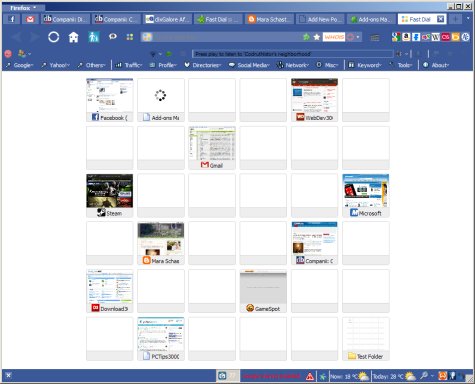Click the reload page icon
475x384 pixels.
pos(53,37)
